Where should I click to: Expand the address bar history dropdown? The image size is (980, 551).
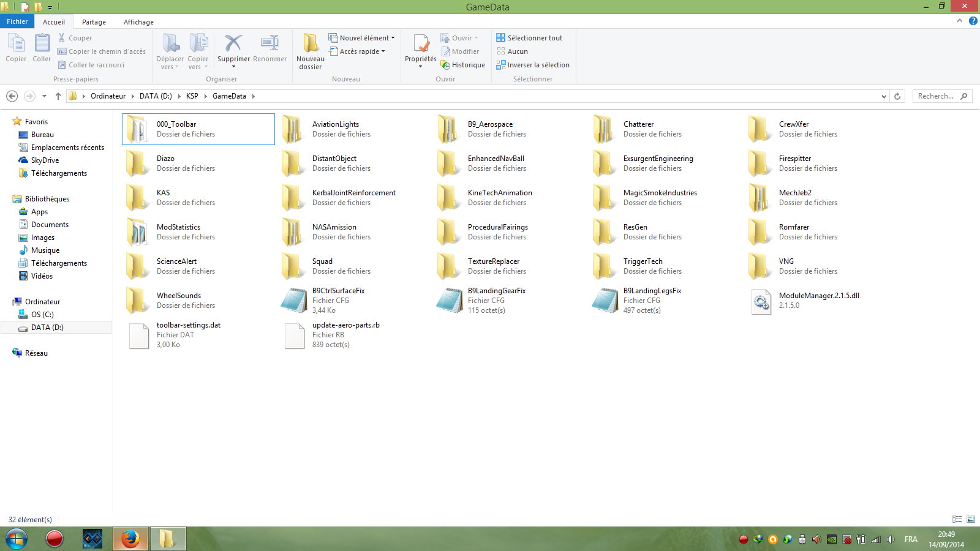click(x=884, y=96)
